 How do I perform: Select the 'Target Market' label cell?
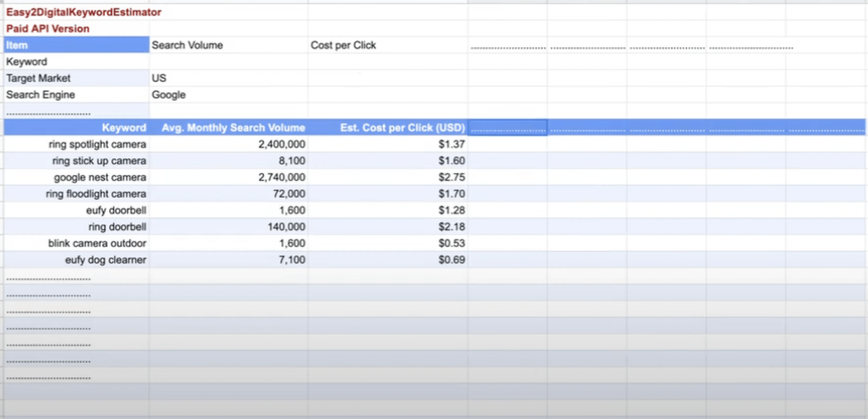(x=77, y=78)
